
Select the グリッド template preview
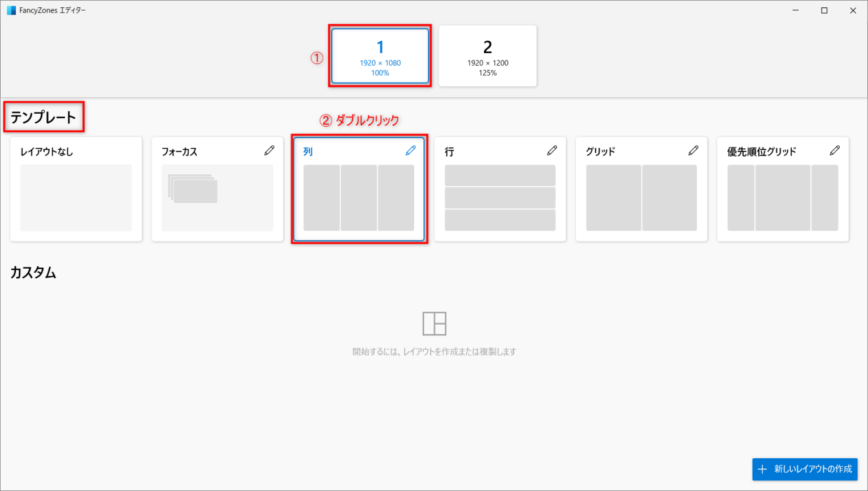pyautogui.click(x=641, y=198)
